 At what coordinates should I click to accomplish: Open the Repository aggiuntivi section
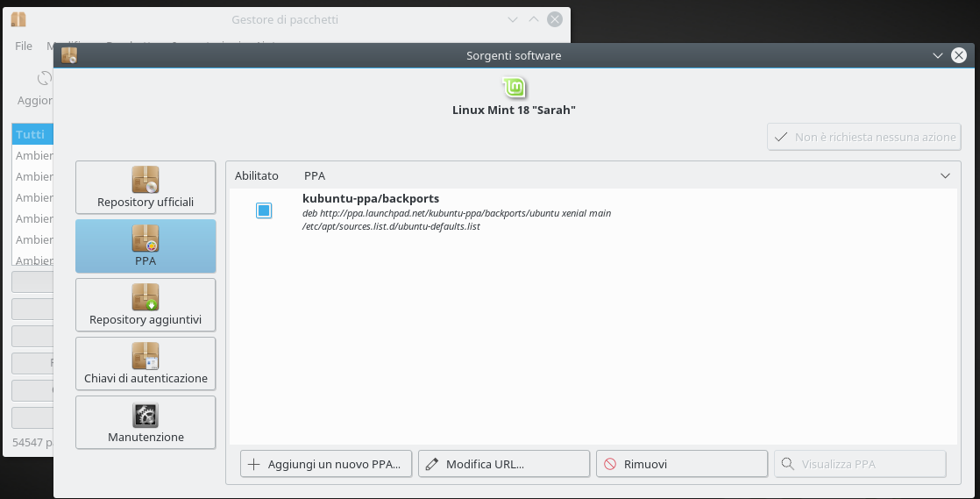146,304
